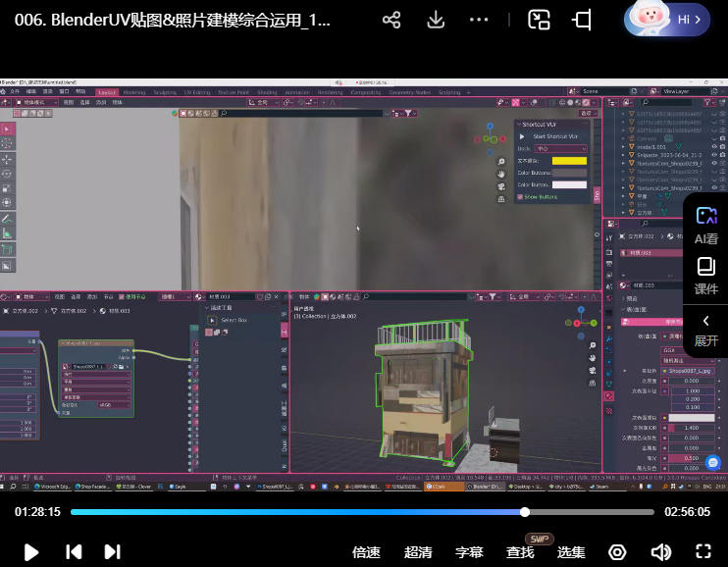Open the 超清 video quality menu
The width and height of the screenshot is (728, 567).
418,552
